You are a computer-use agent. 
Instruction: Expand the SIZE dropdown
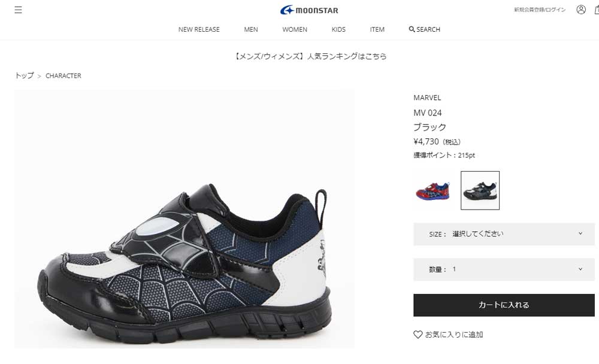pos(504,233)
